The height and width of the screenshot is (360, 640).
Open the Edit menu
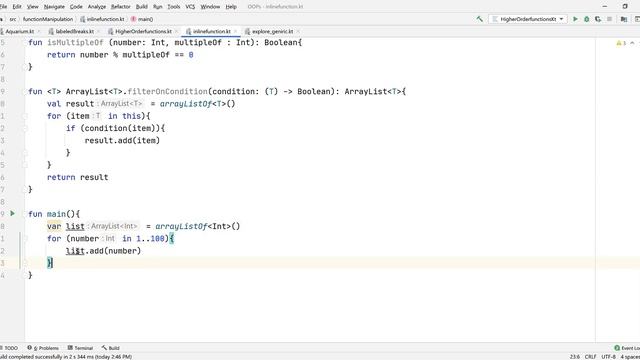click(x=17, y=7)
